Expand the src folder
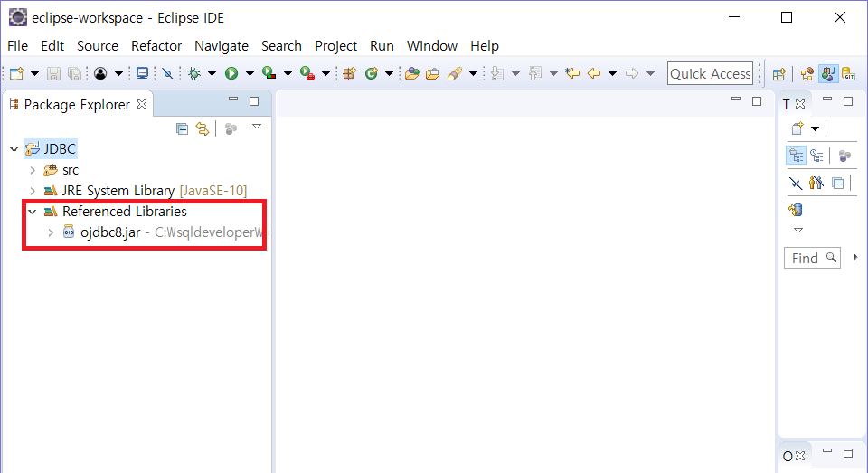 click(33, 170)
